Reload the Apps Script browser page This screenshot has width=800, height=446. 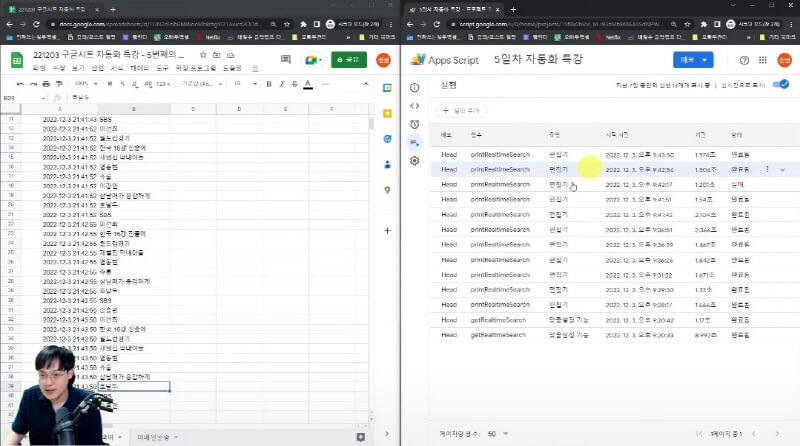tap(436, 24)
